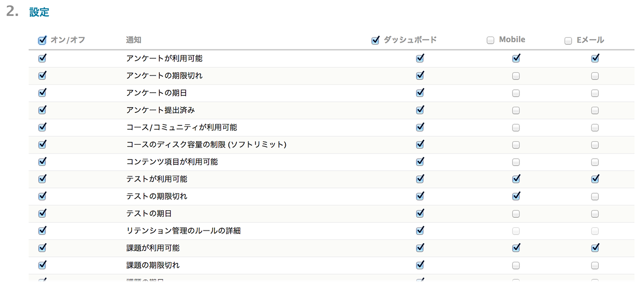
Task: Enable Eメール for アンケート提出済み
Action: click(595, 110)
